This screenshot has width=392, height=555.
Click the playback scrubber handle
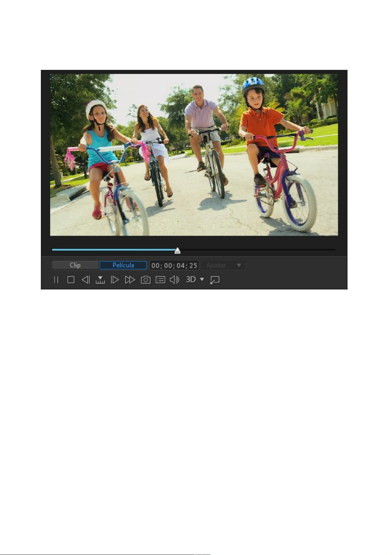point(177,251)
